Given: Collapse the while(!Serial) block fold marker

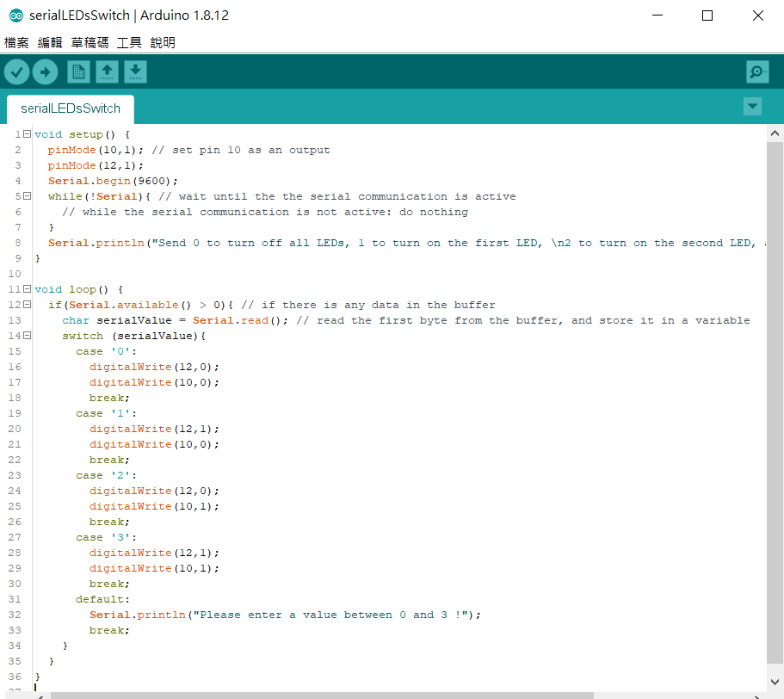Looking at the screenshot, I should point(28,196).
